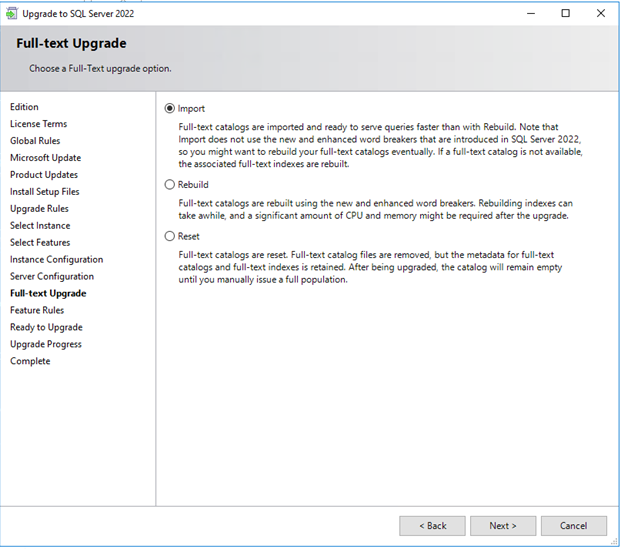Screen dimensions: 621x549
Task: Click the 'Full-text Upgrade' page heading
Action: click(x=71, y=43)
